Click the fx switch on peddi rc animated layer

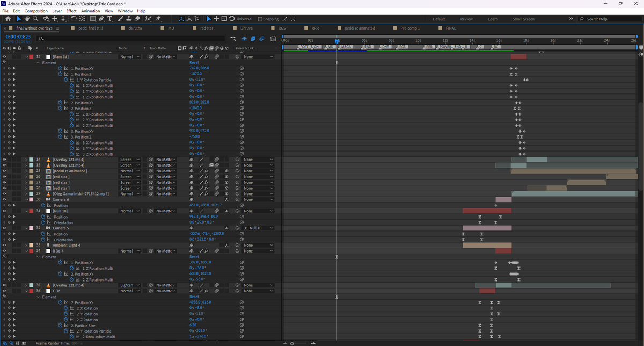coord(206,171)
